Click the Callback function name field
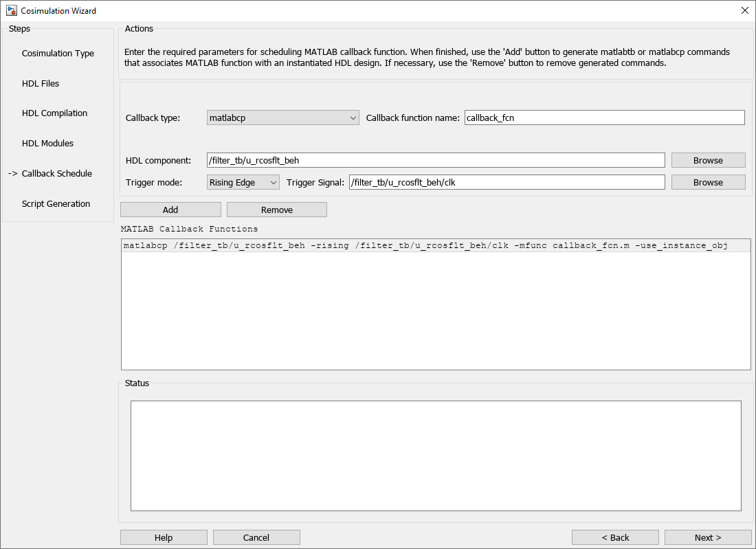This screenshot has width=756, height=549. [x=604, y=117]
